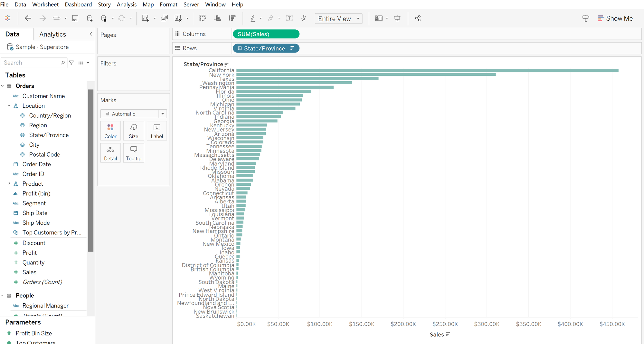644x344 pixels.
Task: Open the Help menu
Action: click(x=237, y=5)
